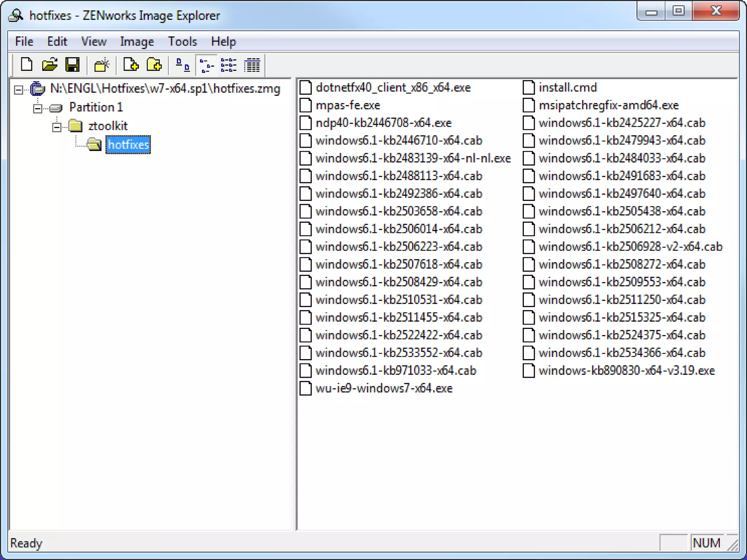The width and height of the screenshot is (747, 560).
Task: Click the file icon beside windows6.1-kb2506928-v2-x64.cab
Action: [x=529, y=247]
